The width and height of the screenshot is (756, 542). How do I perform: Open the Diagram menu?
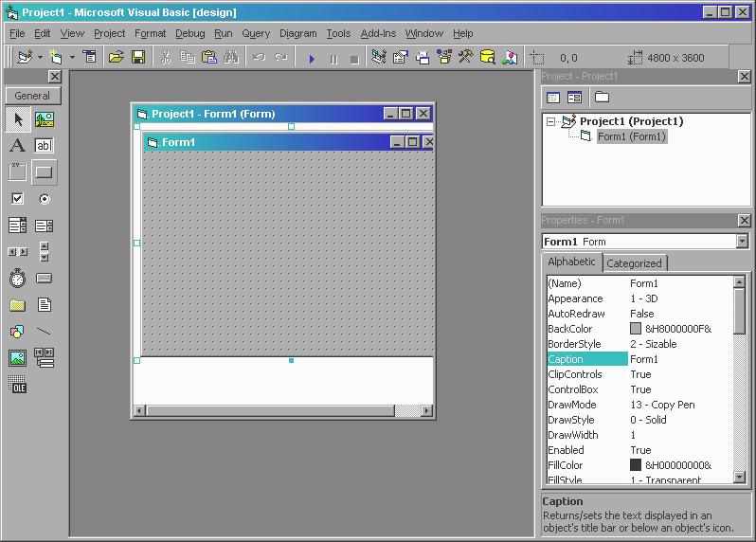[x=298, y=33]
